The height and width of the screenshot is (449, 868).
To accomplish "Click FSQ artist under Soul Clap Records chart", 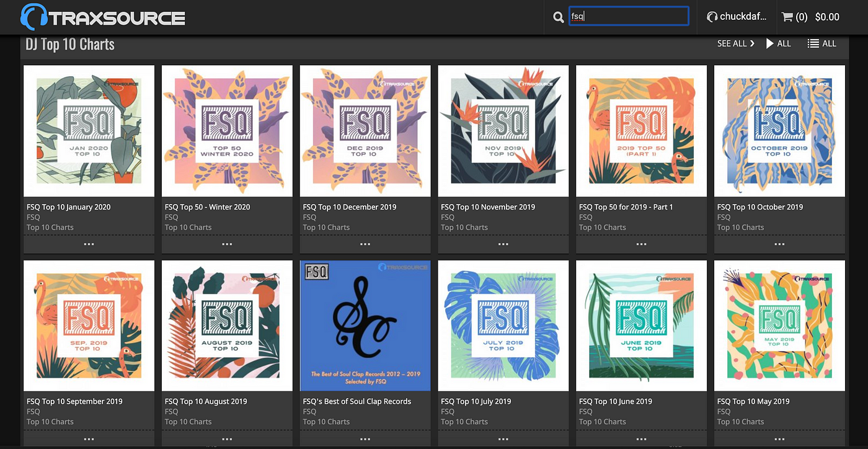I will 310,411.
